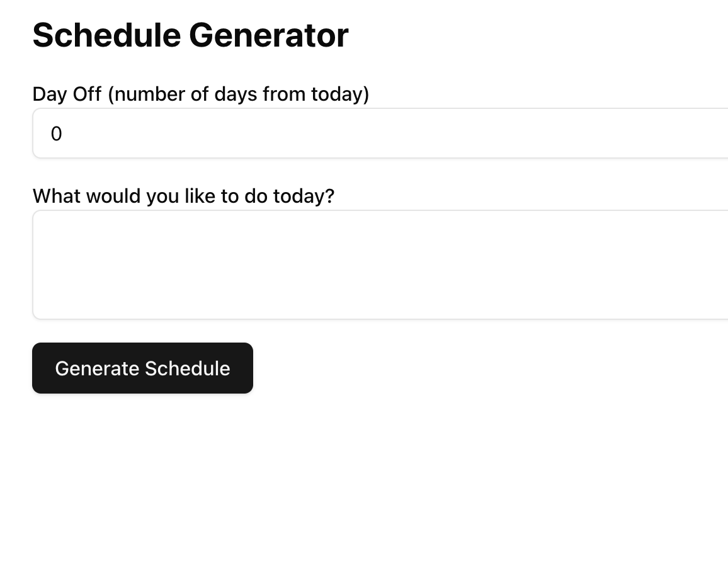Click the word 'Generate' on the dark button
The image size is (728, 568).
point(97,369)
